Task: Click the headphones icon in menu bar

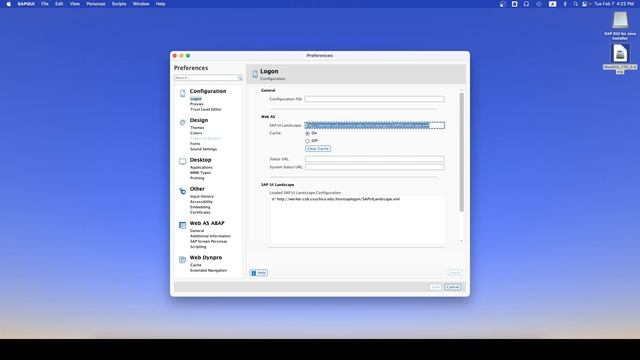Action: click(x=527, y=4)
